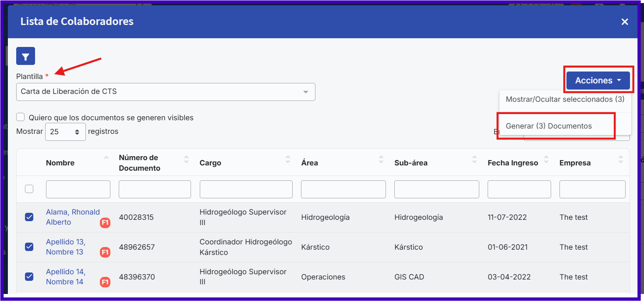The image size is (644, 301).
Task: Open the filter funnel icon button
Action: click(25, 56)
